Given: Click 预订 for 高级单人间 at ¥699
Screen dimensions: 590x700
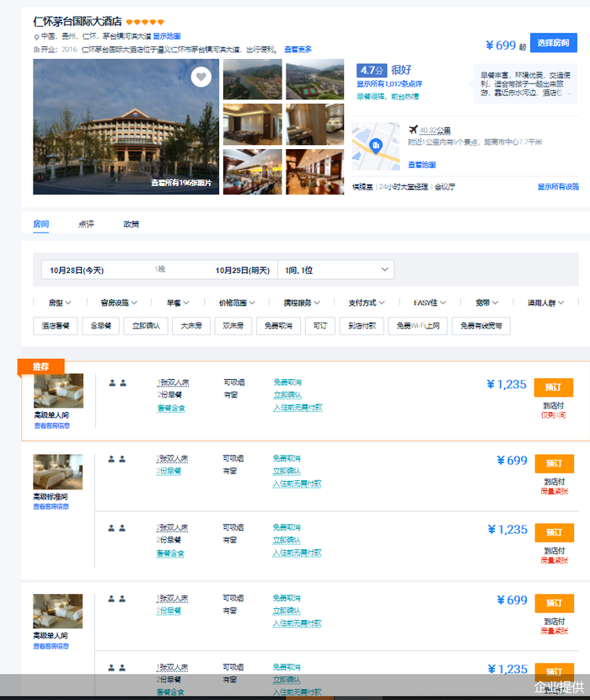Looking at the screenshot, I should (x=555, y=603).
